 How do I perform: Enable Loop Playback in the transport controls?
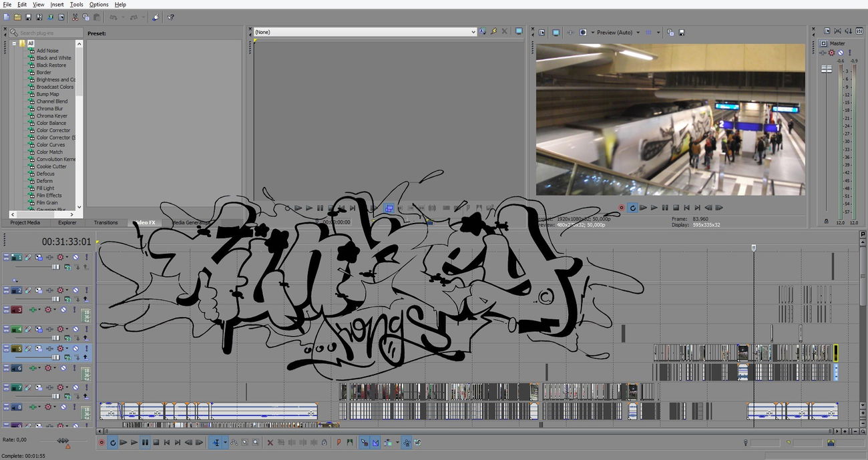[113, 443]
